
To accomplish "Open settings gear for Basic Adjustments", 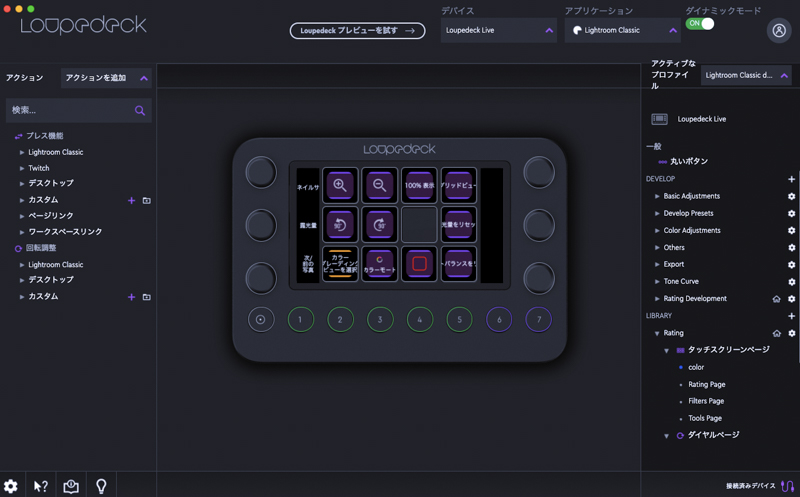I will [791, 196].
